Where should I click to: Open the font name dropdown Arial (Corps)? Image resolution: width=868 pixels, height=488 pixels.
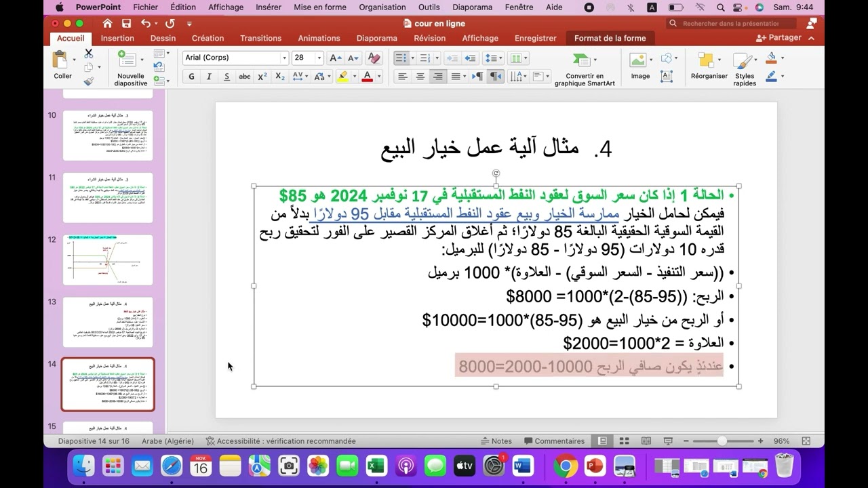tap(285, 58)
